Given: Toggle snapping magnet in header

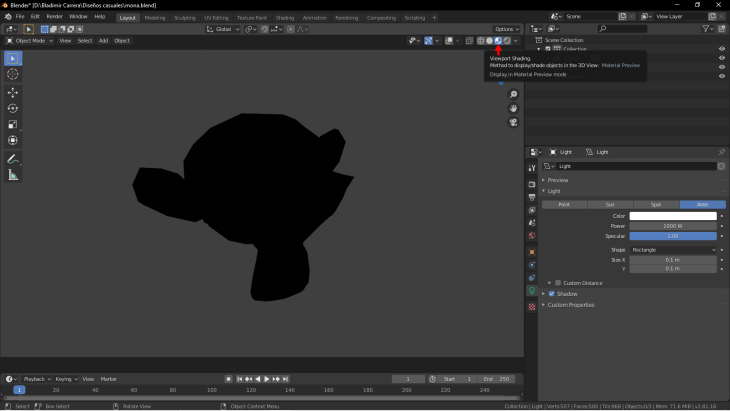Looking at the screenshot, I should (265, 29).
